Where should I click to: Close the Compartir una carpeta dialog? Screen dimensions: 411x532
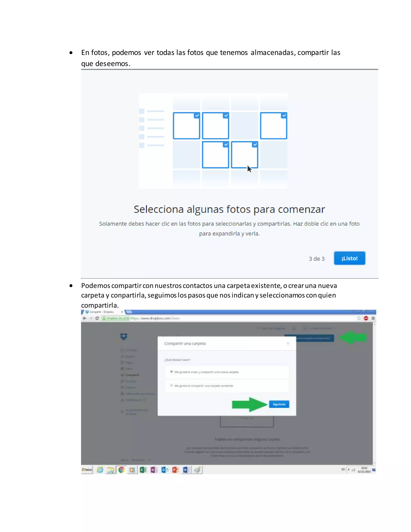pos(288,343)
